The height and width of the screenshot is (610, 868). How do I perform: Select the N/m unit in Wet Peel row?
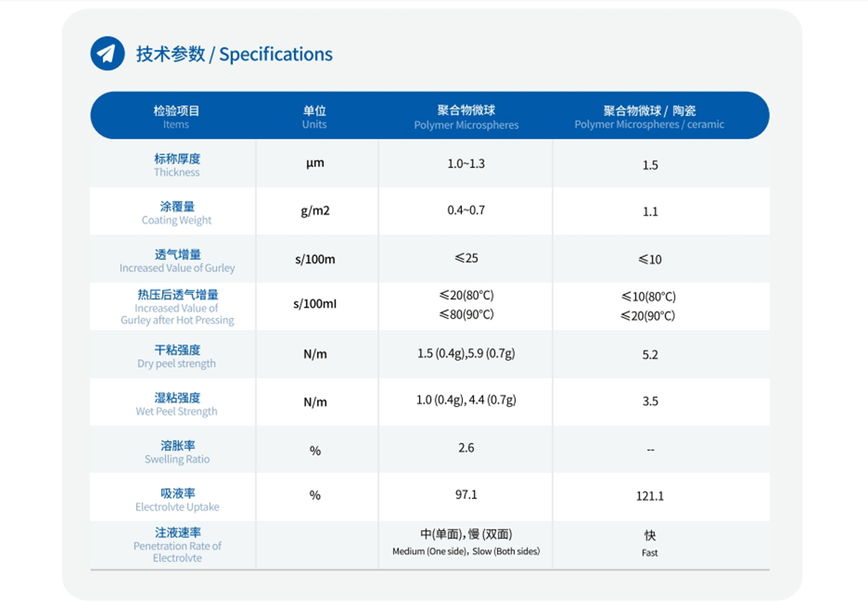(x=315, y=402)
